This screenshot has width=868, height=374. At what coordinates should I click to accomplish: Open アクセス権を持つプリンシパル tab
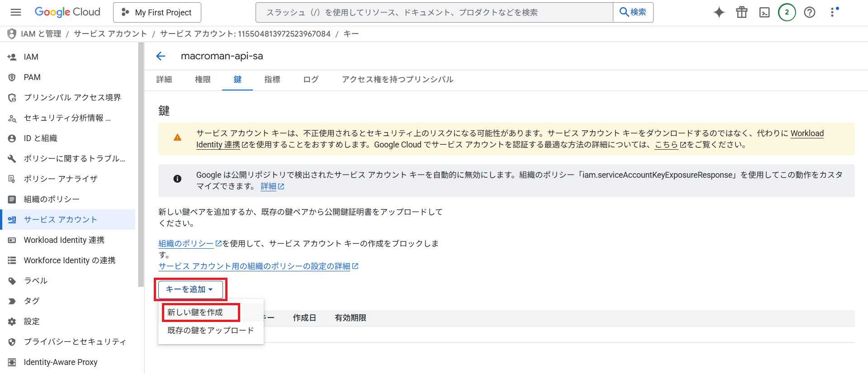[398, 80]
